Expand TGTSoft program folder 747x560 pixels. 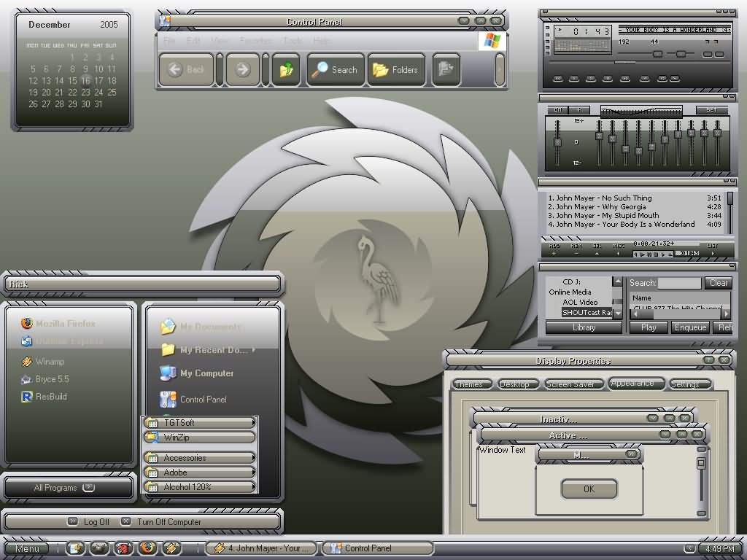(200, 422)
